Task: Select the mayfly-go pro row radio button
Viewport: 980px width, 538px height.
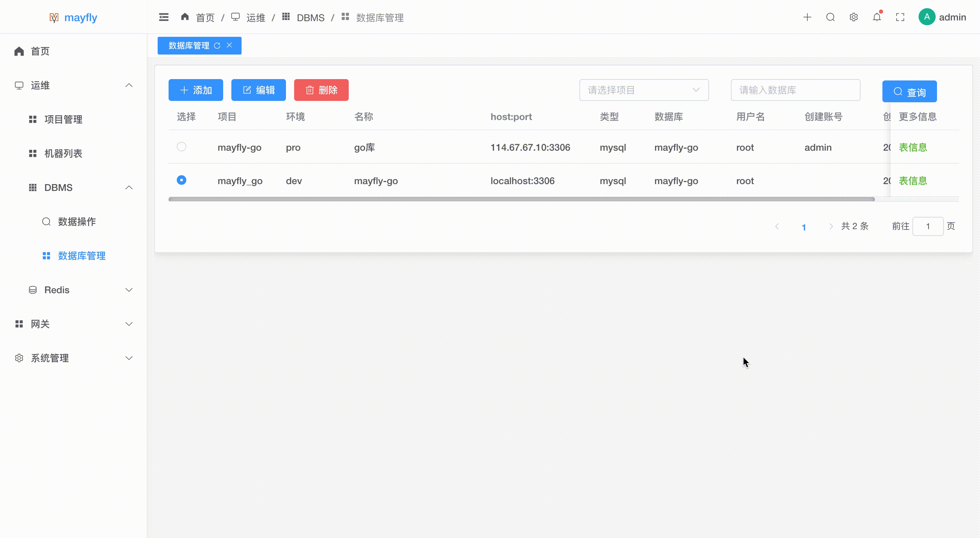Action: pyautogui.click(x=182, y=147)
